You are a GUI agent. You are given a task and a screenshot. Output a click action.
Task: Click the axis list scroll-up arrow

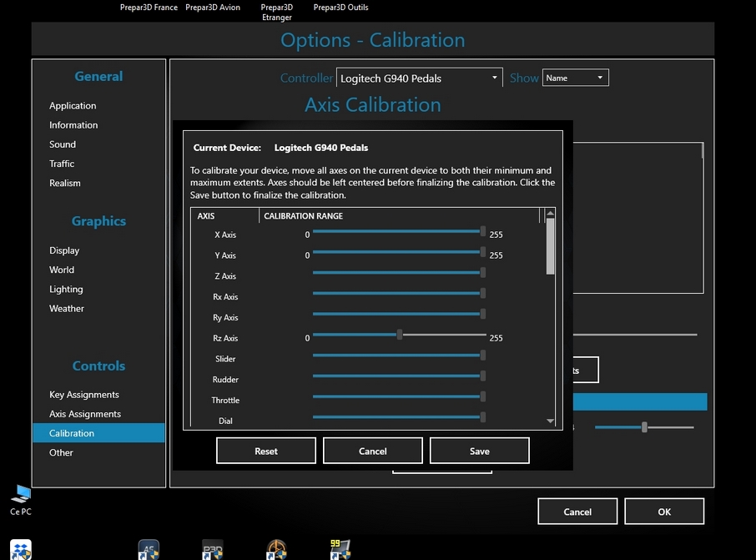pyautogui.click(x=550, y=213)
